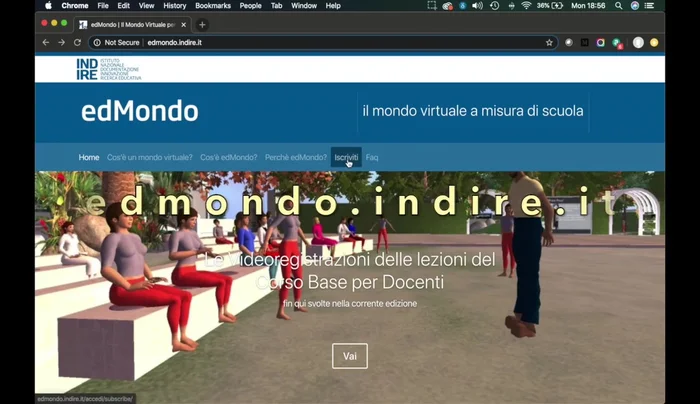Click the blue circular menu bar icon
The height and width of the screenshot is (404, 700).
point(462,6)
